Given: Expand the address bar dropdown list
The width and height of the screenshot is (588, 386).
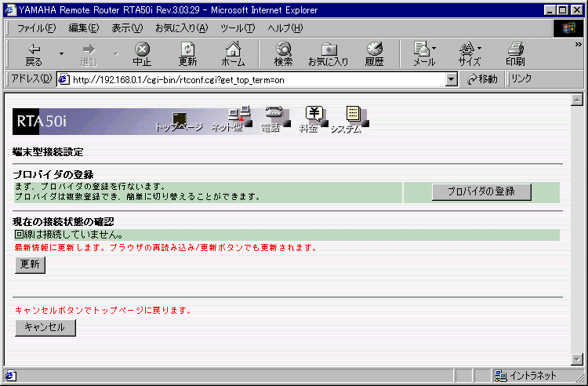Looking at the screenshot, I should 451,79.
